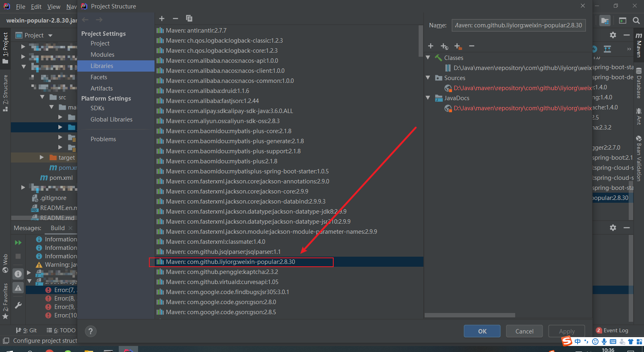
Task: Open 6: TODO tool window
Action: tap(61, 330)
